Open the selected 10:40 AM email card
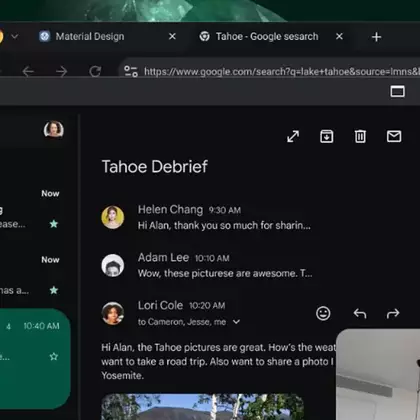420x420 pixels. click(35, 358)
